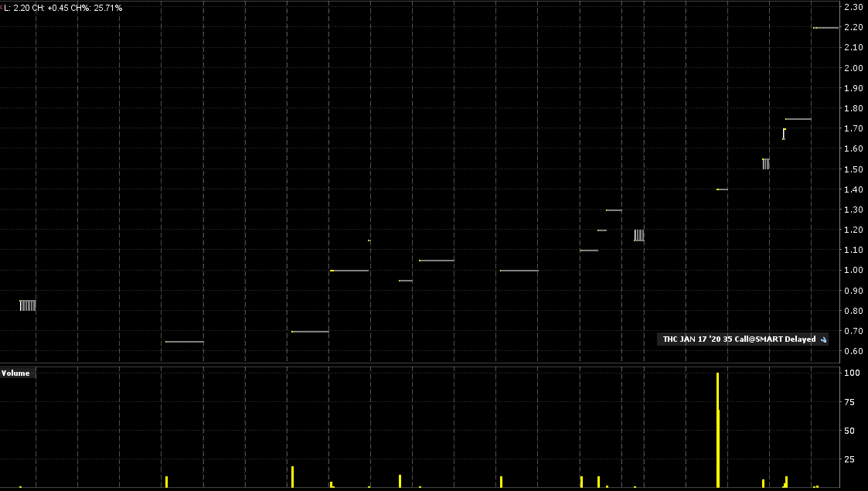Click the 1.50 price axis label
The width and height of the screenshot is (868, 491).
click(853, 169)
